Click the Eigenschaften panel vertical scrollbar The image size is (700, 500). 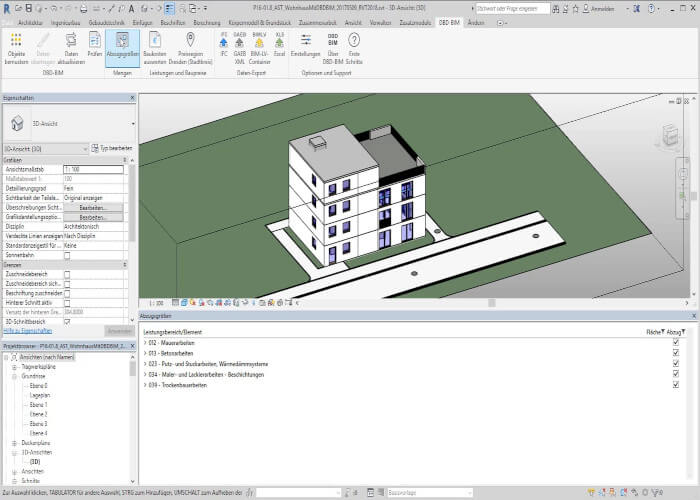(132, 201)
